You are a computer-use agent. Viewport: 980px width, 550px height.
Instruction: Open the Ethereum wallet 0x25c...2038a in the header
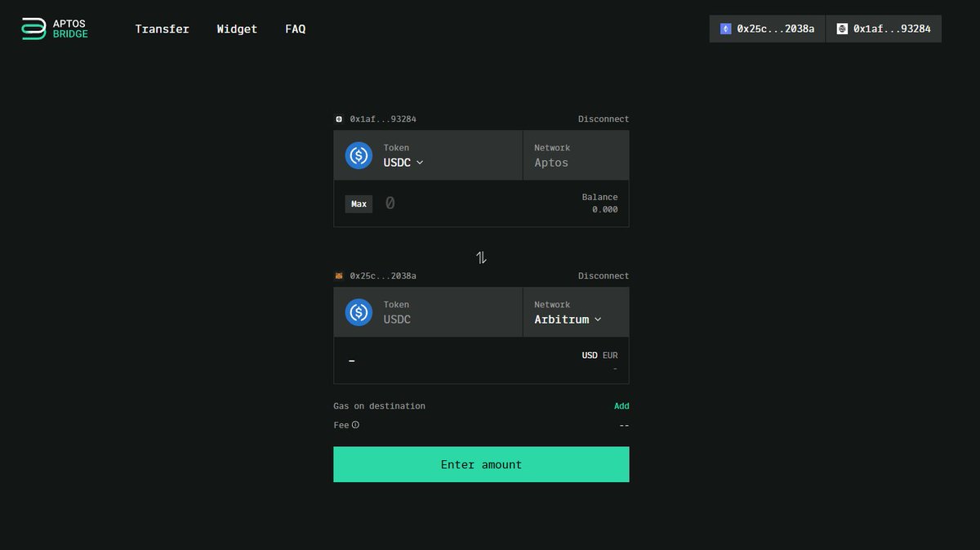point(767,29)
